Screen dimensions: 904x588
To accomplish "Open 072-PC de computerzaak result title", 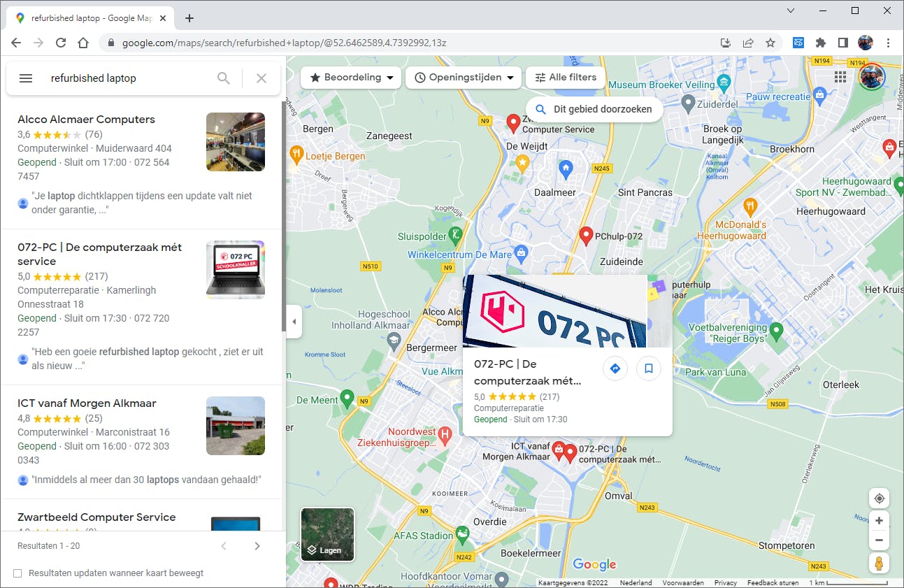I will coord(99,254).
